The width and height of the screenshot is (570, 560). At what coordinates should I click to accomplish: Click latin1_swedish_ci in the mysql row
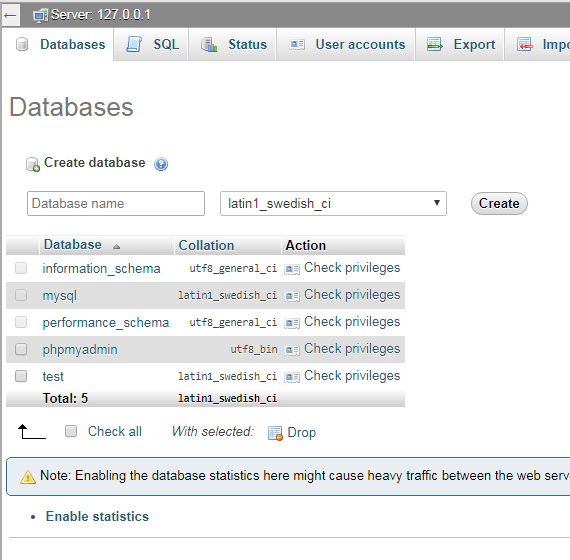(x=228, y=295)
